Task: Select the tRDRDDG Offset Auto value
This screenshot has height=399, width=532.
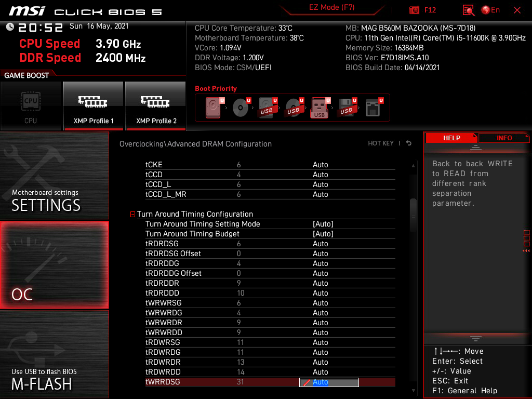Action: point(320,273)
